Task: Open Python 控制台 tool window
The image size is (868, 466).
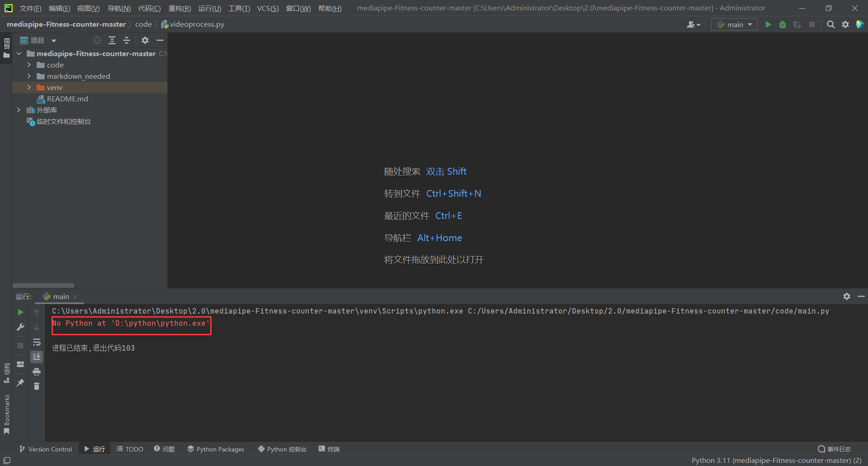Action: [282, 449]
